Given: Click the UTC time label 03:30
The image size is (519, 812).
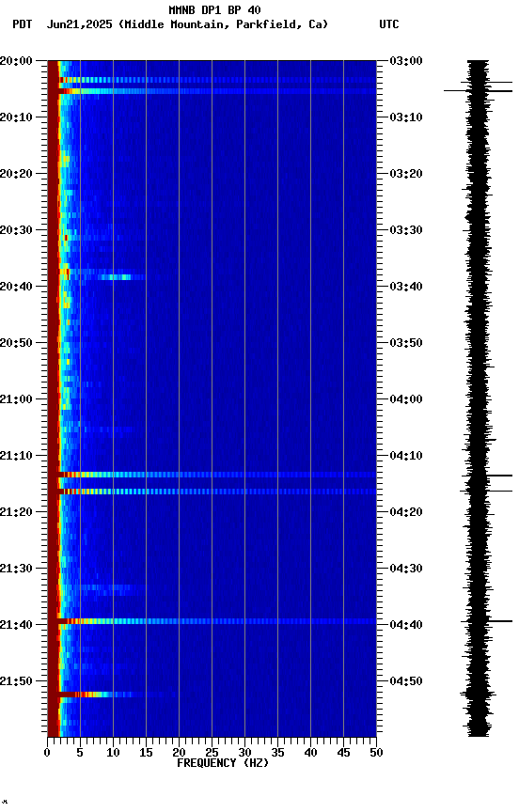Looking at the screenshot, I should tap(406, 230).
